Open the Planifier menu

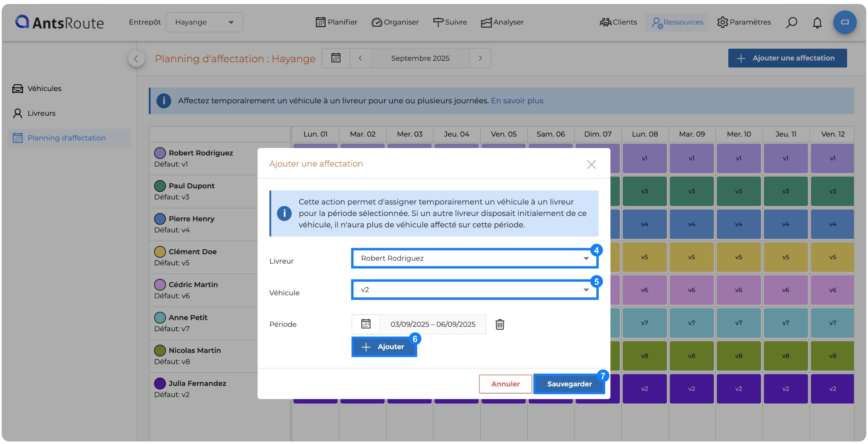(336, 22)
